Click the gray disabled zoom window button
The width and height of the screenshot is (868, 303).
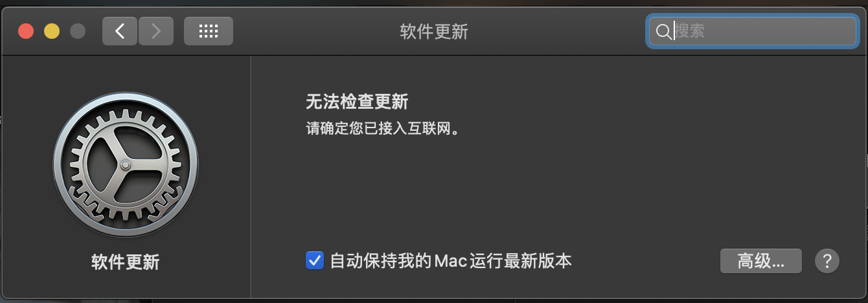click(78, 31)
